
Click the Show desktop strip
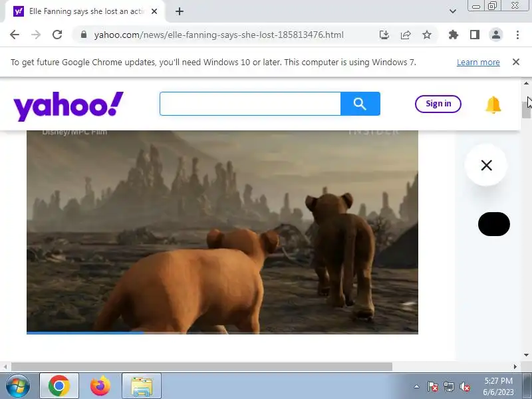pos(527,386)
